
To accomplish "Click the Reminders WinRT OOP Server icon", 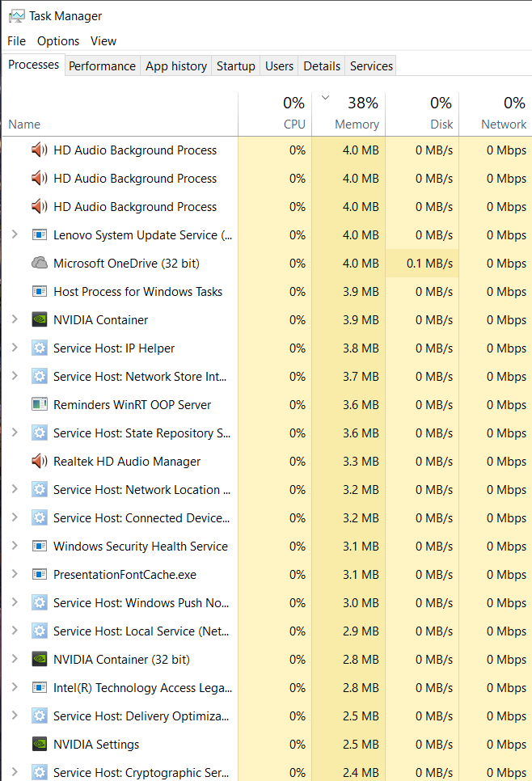I will [x=40, y=404].
